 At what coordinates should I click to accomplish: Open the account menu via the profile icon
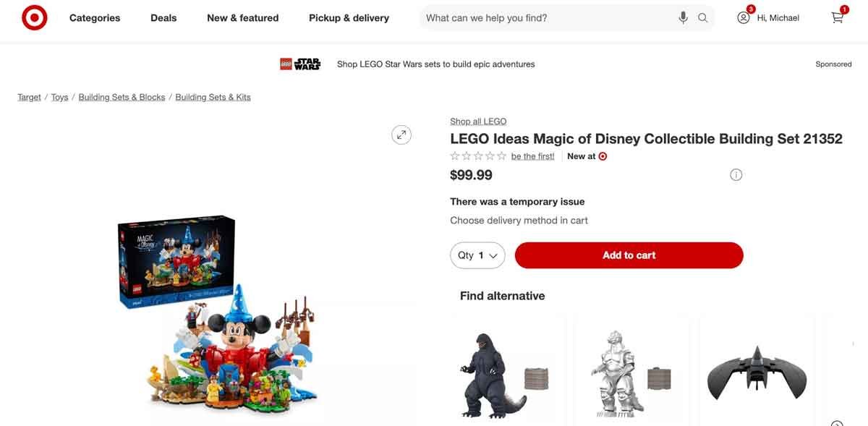coord(742,17)
